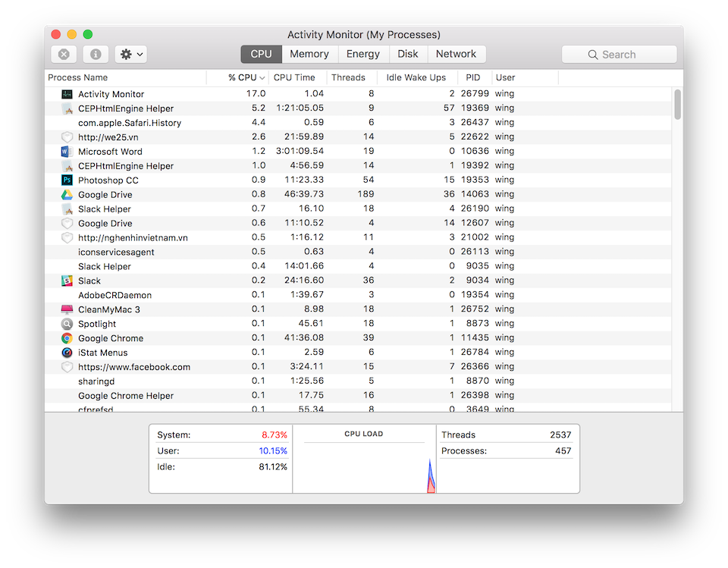
Task: Switch to the Network tab
Action: pos(456,54)
